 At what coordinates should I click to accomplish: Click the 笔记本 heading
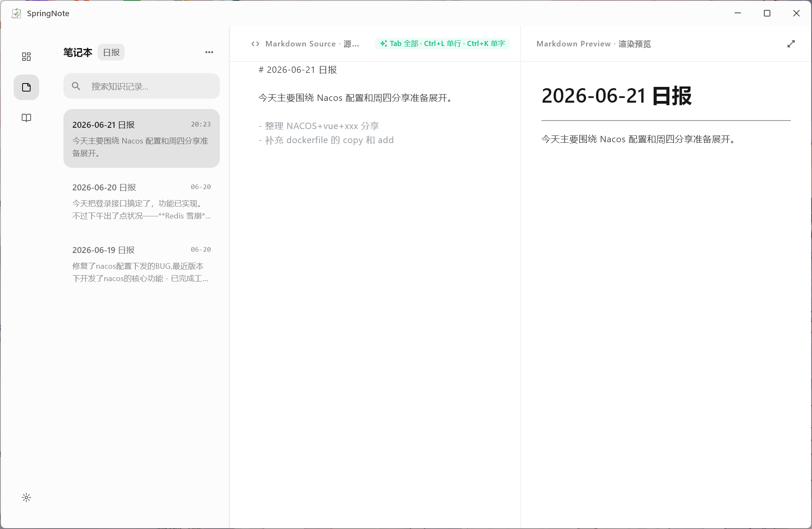[78, 52]
